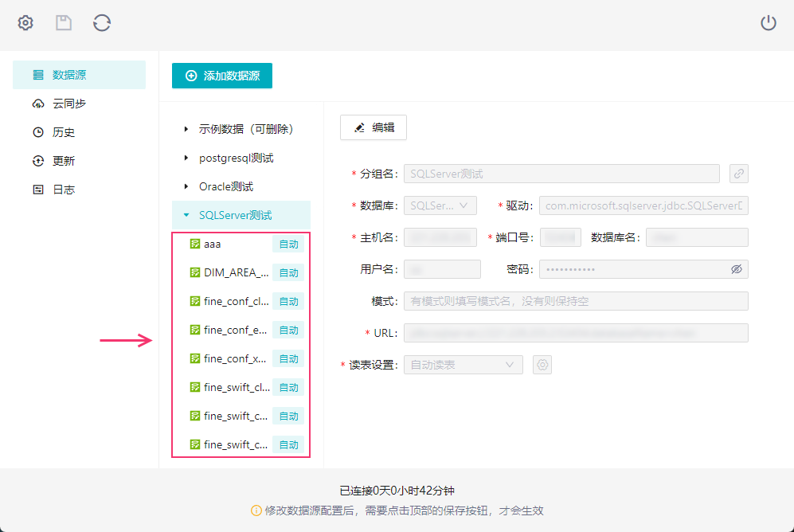
Task: Click the power icon to disconnect
Action: pos(769,23)
